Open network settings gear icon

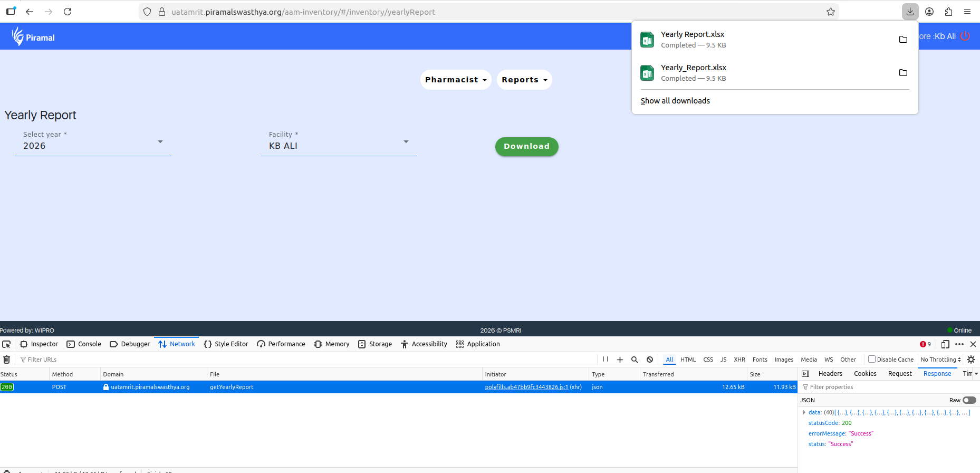[971, 360]
